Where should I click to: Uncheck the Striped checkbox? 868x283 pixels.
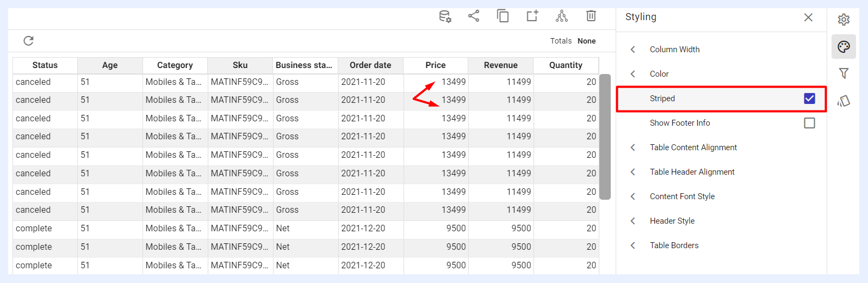coord(809,99)
